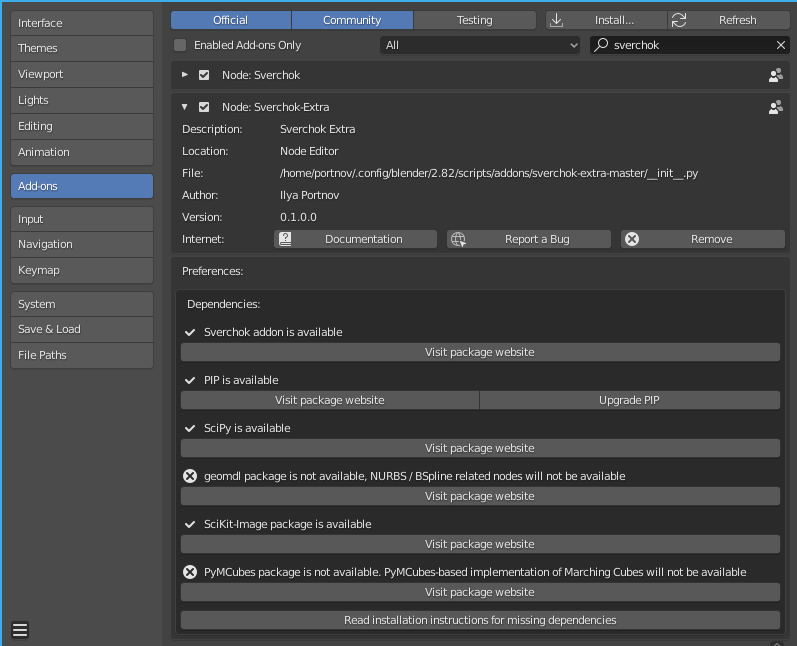Open the Keymap preferences section
The height and width of the screenshot is (646, 797).
(x=82, y=270)
